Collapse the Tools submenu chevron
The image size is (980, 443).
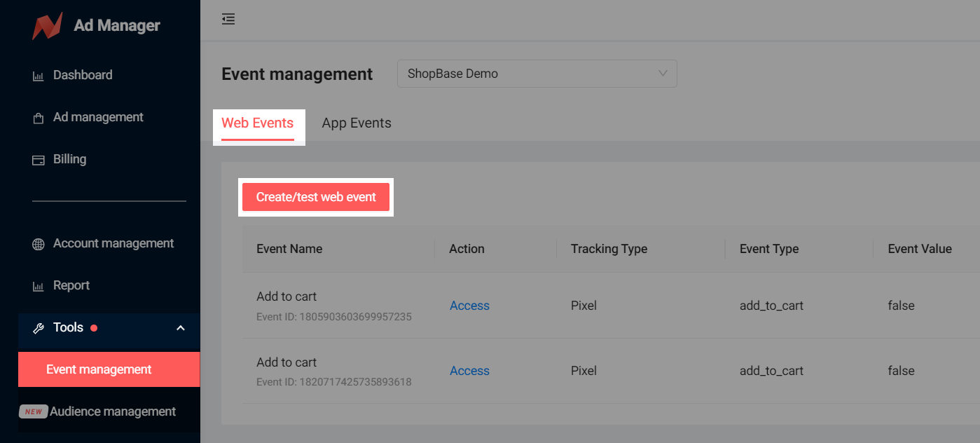click(x=181, y=328)
